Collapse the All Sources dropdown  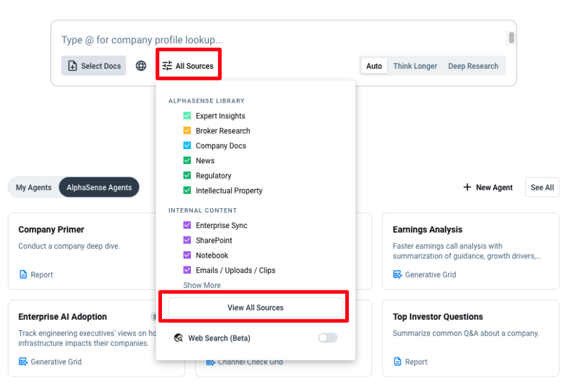coord(188,66)
